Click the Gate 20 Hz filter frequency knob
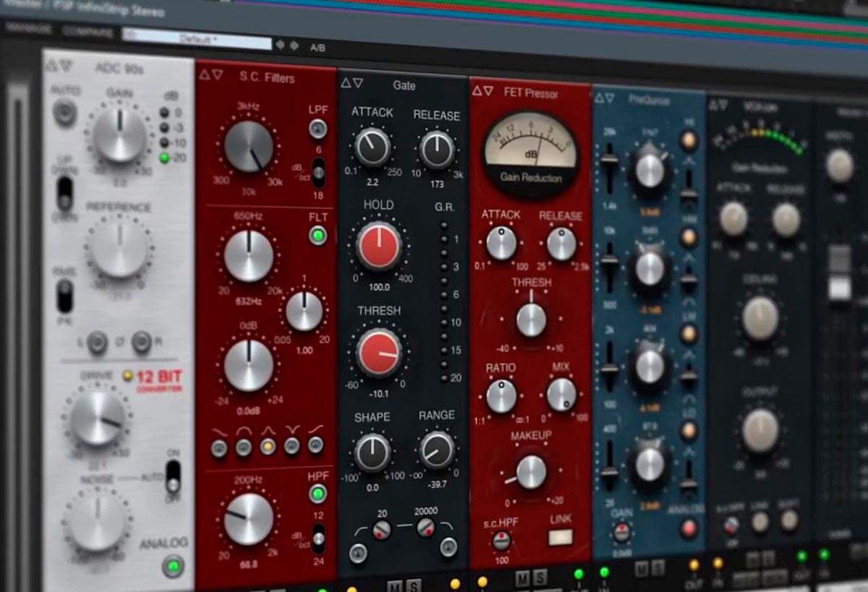The width and height of the screenshot is (868, 592). 382,531
